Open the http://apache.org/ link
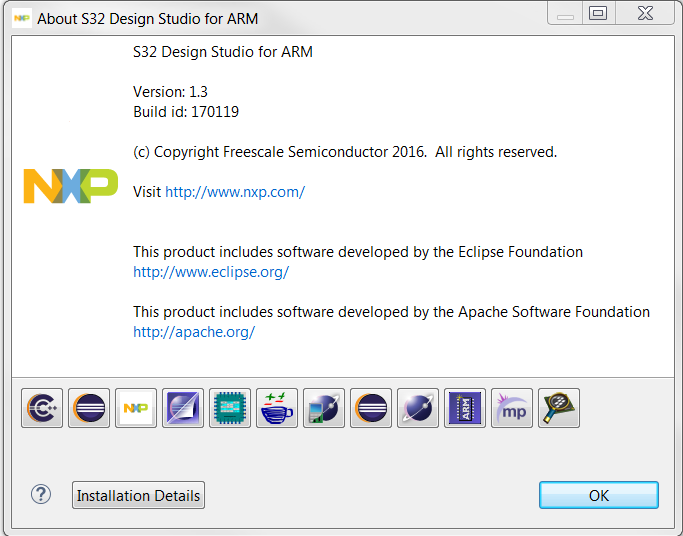This screenshot has height=536, width=683. click(194, 332)
